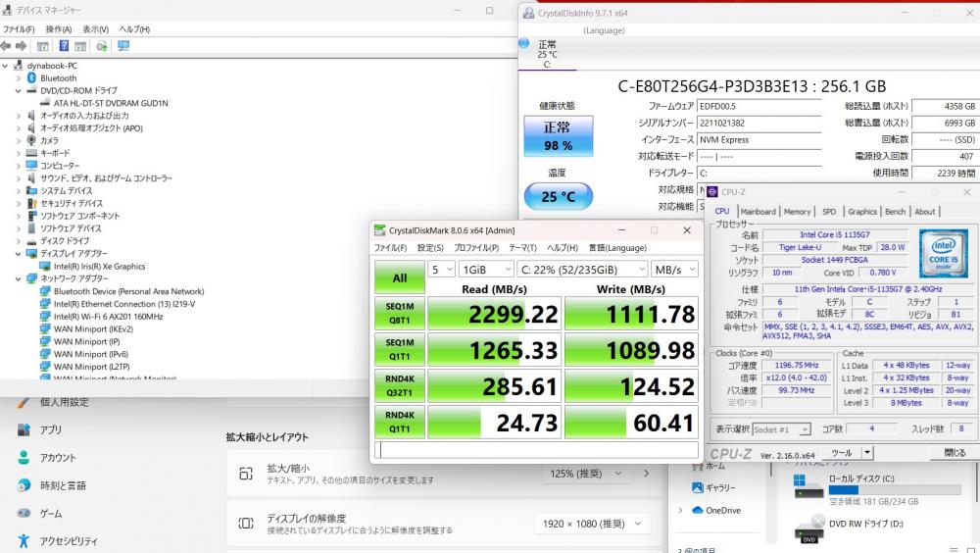Image resolution: width=980 pixels, height=553 pixels.
Task: Expand the ディスク ドライブ node
Action: [19, 241]
